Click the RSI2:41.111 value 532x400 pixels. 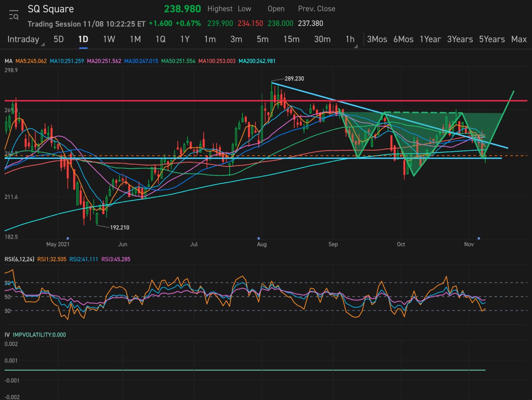(84, 259)
